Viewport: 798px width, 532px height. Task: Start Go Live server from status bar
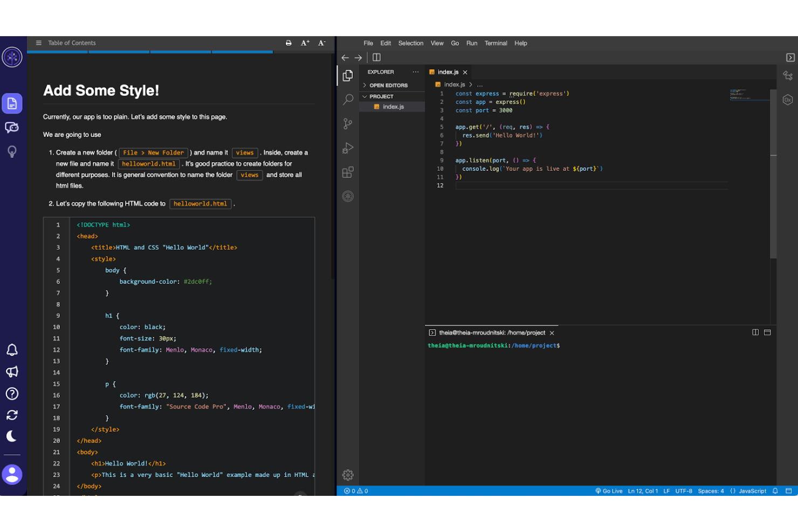[x=609, y=490]
